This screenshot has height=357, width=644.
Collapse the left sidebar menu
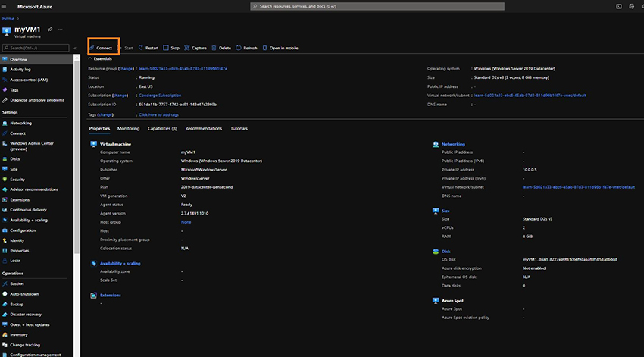tap(75, 48)
